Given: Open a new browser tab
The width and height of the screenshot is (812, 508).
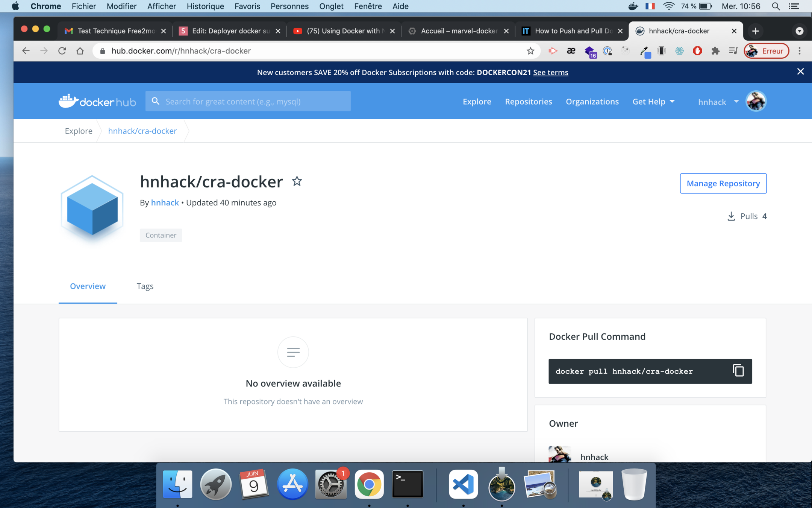Looking at the screenshot, I should pyautogui.click(x=756, y=31).
